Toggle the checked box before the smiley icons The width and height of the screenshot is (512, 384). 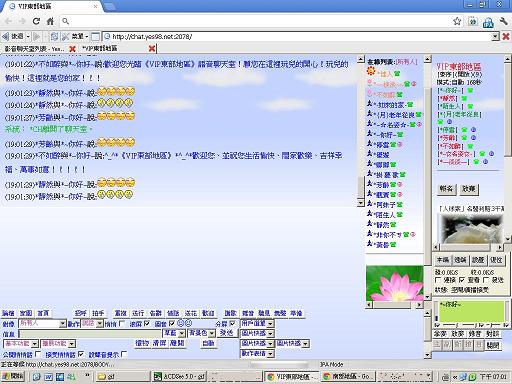172,324
